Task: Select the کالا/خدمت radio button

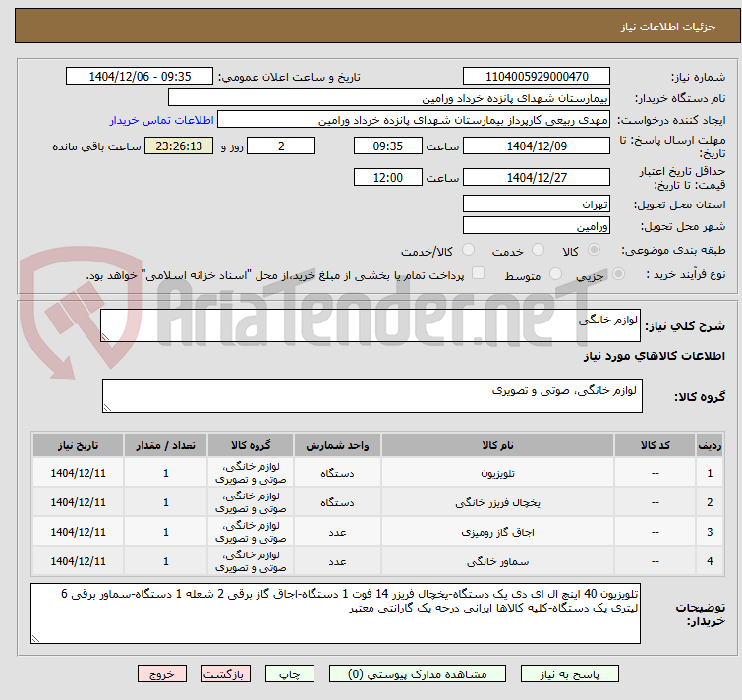Action: 468,250
